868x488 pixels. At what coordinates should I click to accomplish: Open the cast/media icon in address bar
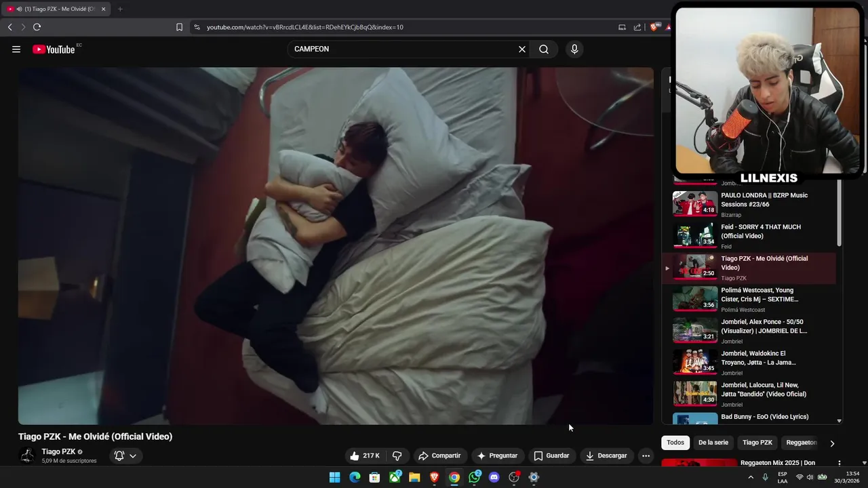[x=622, y=27]
